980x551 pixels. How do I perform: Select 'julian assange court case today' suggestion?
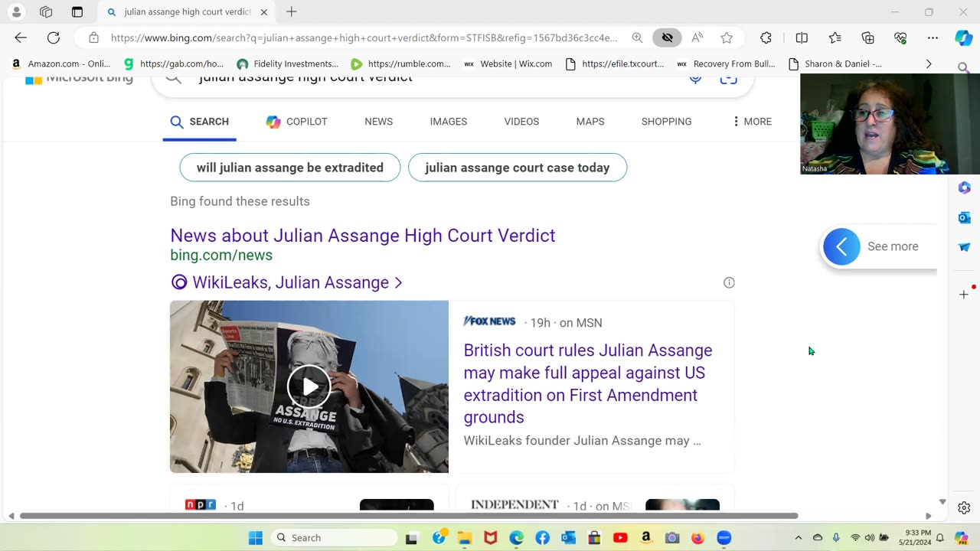[518, 168]
